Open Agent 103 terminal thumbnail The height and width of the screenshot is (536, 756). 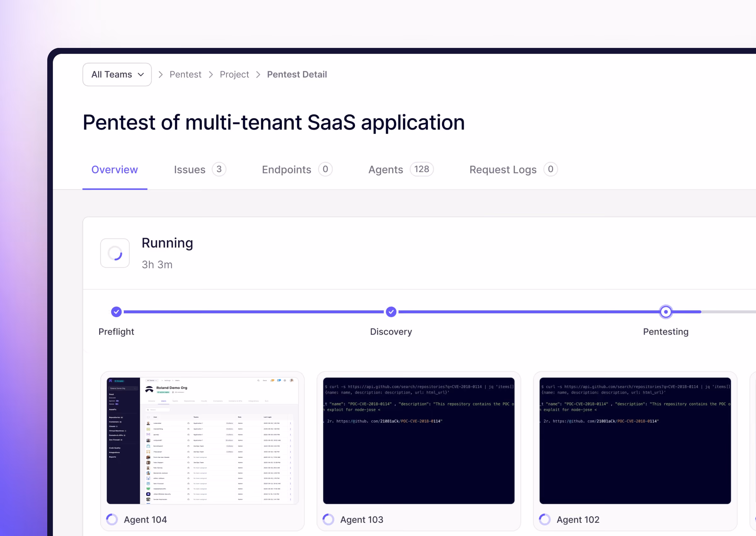419,441
